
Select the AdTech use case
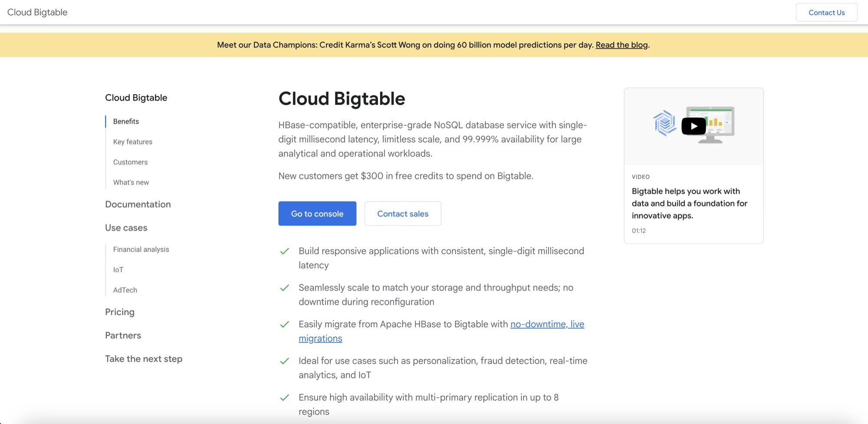point(125,290)
